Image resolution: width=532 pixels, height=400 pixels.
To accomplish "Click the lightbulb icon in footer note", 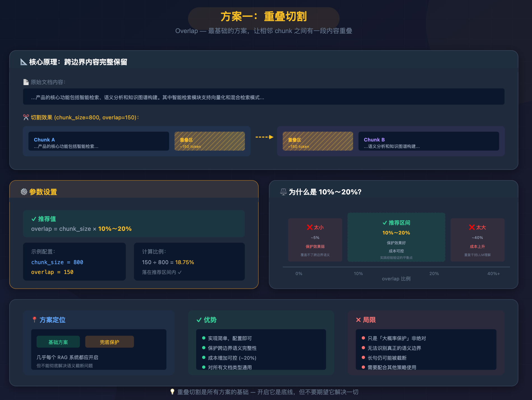I will pos(172,392).
